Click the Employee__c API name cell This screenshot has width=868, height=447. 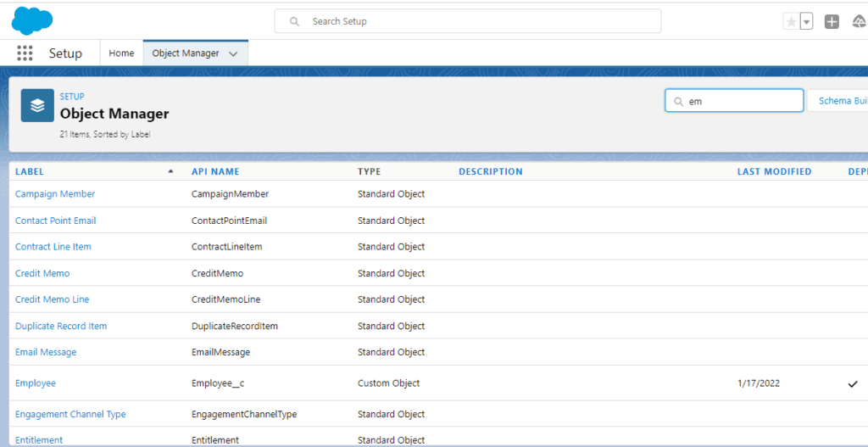click(x=218, y=383)
